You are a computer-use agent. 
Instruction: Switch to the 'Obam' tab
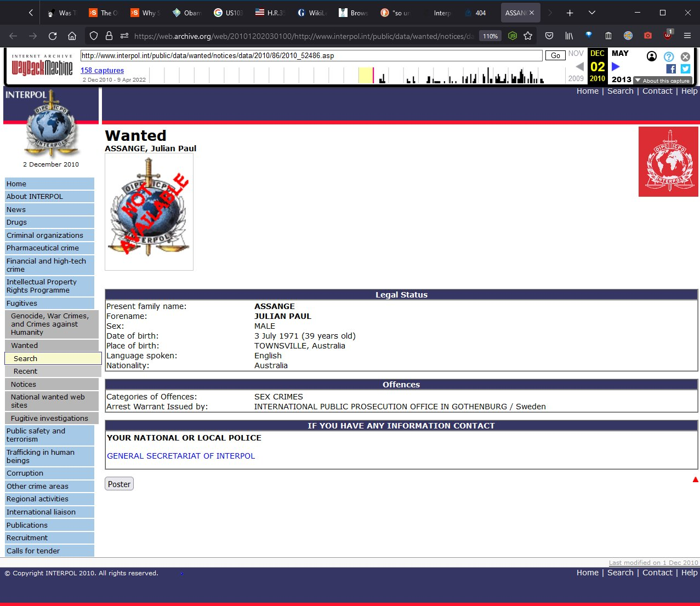click(187, 13)
